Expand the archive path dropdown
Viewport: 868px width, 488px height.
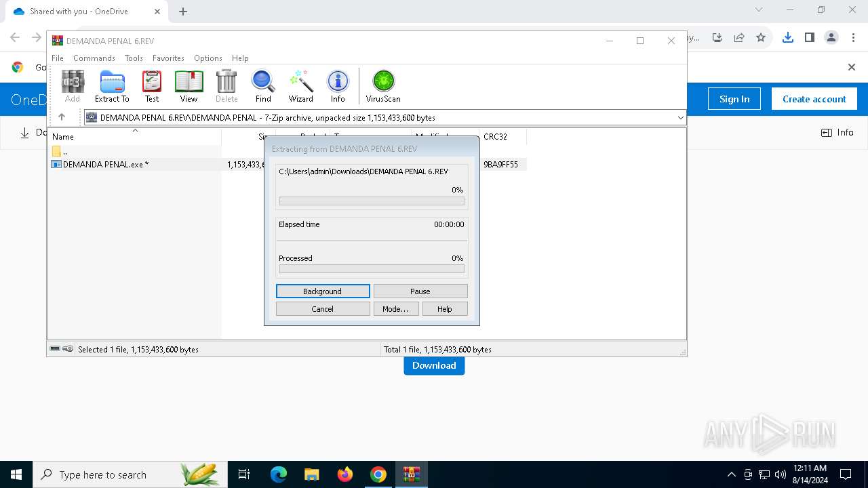coord(680,117)
